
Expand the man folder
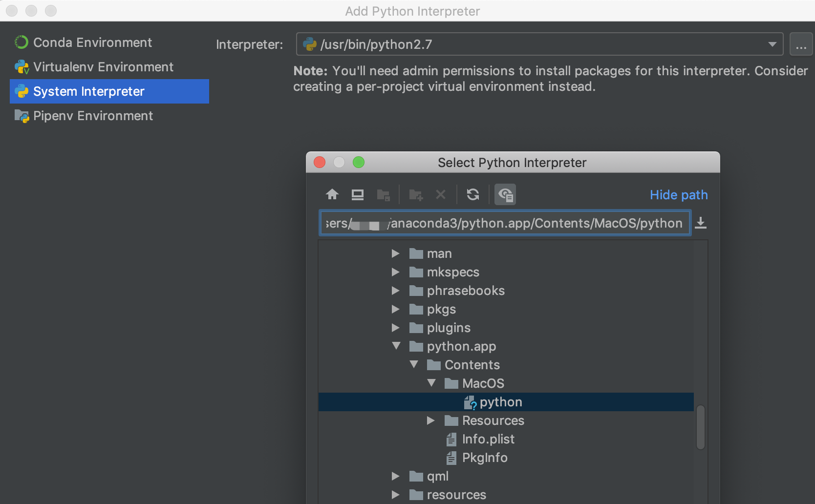[396, 253]
